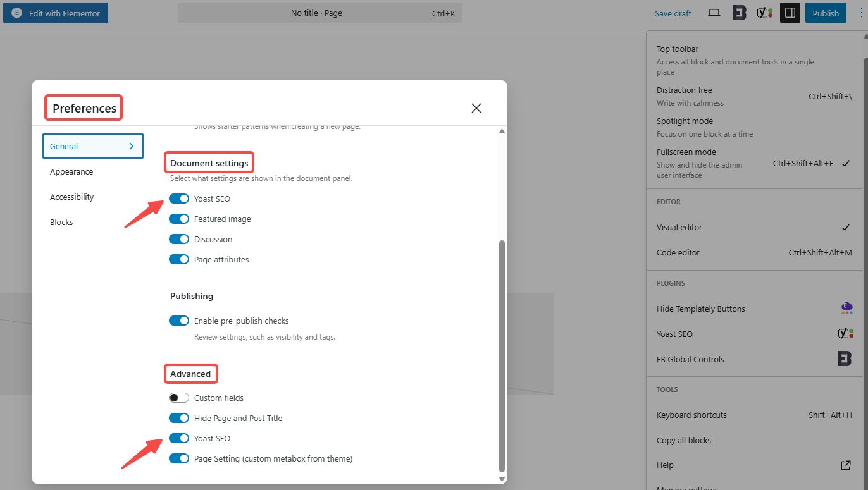Click the desktop preview monitor icon
868x490 pixels.
(714, 13)
